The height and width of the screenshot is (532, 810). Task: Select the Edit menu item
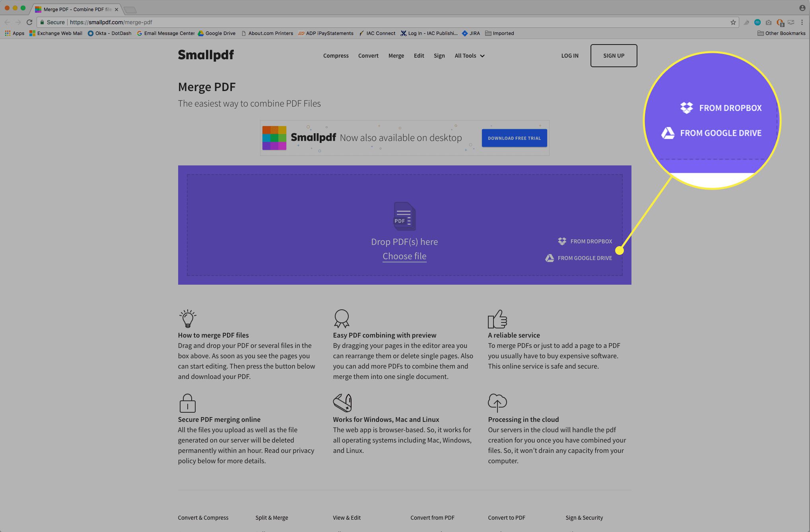point(419,55)
